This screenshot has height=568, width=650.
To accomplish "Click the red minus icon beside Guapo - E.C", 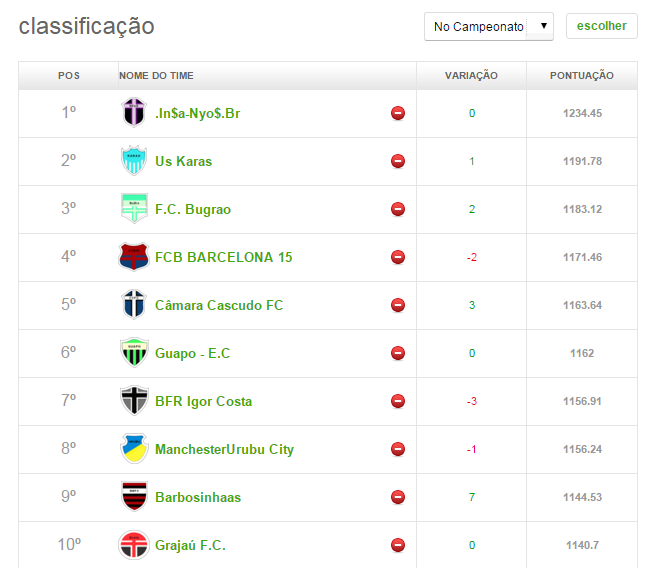I will 398,353.
